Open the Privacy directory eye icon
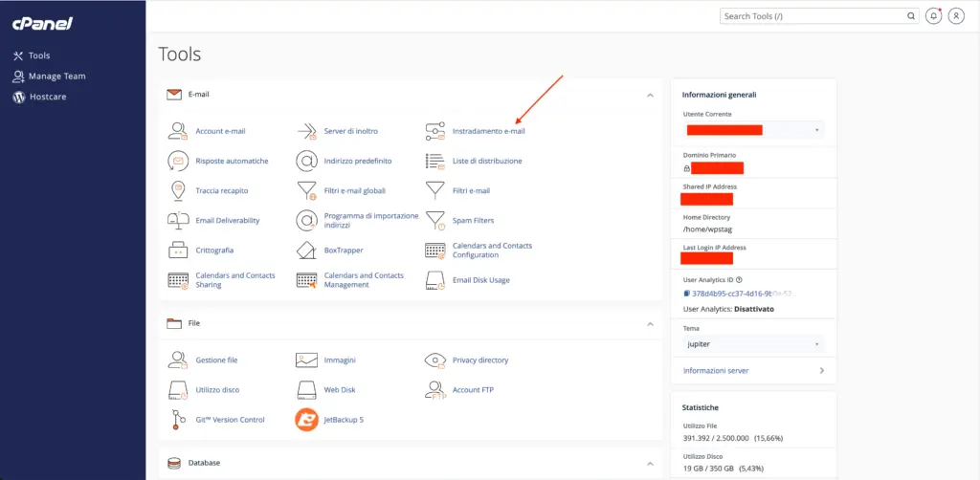The image size is (980, 480). click(434, 360)
